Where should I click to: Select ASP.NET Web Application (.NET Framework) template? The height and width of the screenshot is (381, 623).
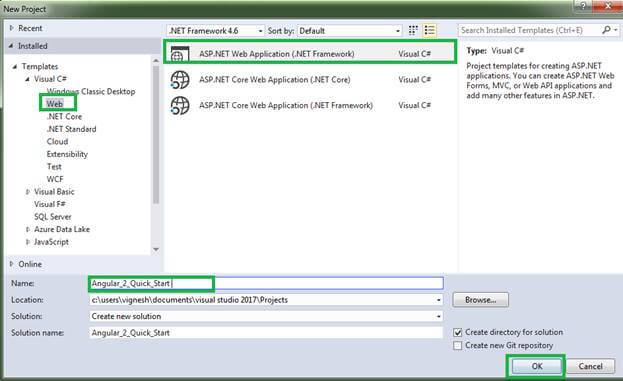[x=310, y=54]
